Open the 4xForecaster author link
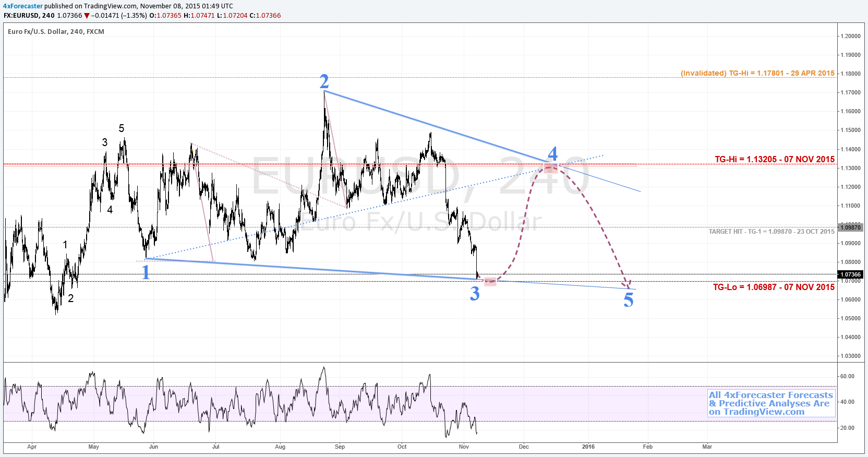This screenshot has width=868, height=457. pos(23,6)
